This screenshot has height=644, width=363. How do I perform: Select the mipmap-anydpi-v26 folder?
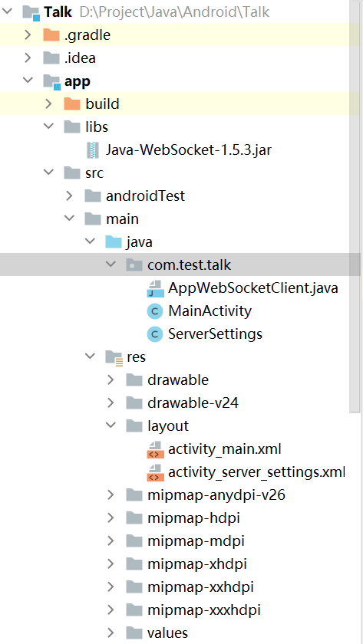point(216,495)
